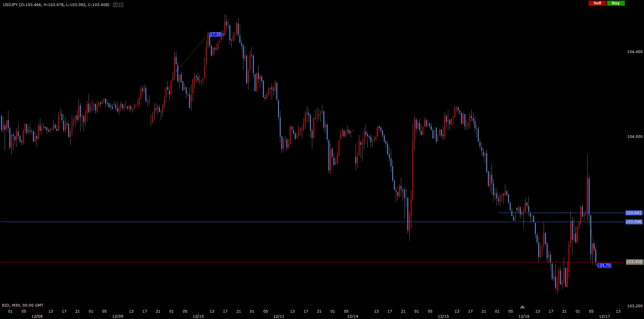The width and height of the screenshot is (644, 319).
Task: Click the 103.408 current price tag
Action: (x=634, y=262)
